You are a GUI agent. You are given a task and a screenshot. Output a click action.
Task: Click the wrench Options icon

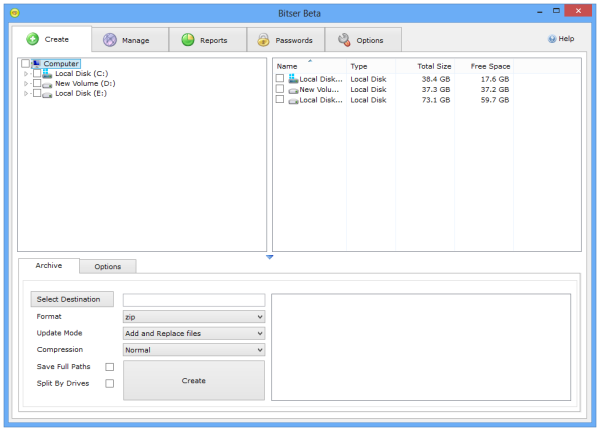(344, 40)
